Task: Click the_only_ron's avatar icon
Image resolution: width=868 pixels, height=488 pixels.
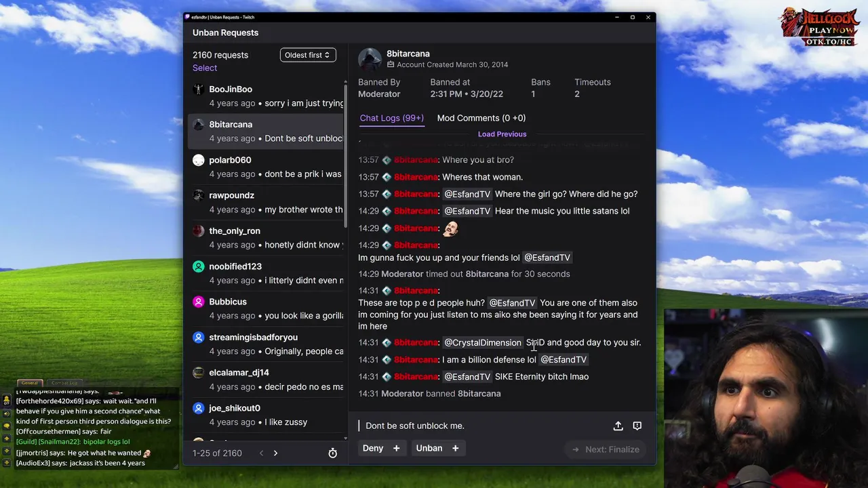Action: pyautogui.click(x=198, y=230)
